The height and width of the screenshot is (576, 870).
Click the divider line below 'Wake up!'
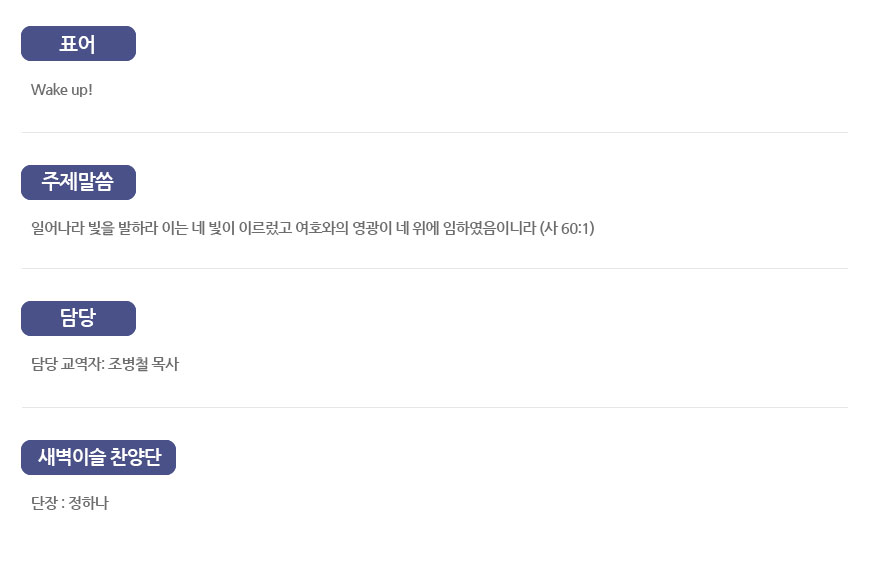434,133
